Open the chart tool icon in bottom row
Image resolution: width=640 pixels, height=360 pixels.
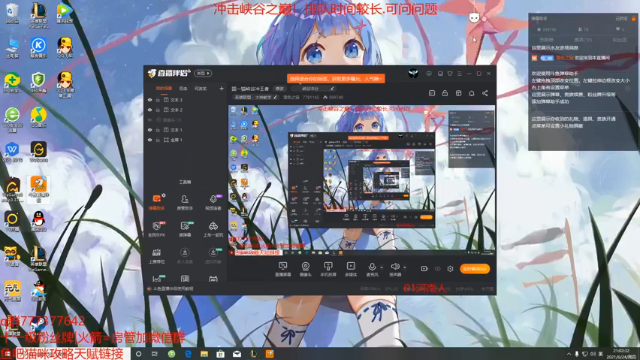(x=157, y=279)
